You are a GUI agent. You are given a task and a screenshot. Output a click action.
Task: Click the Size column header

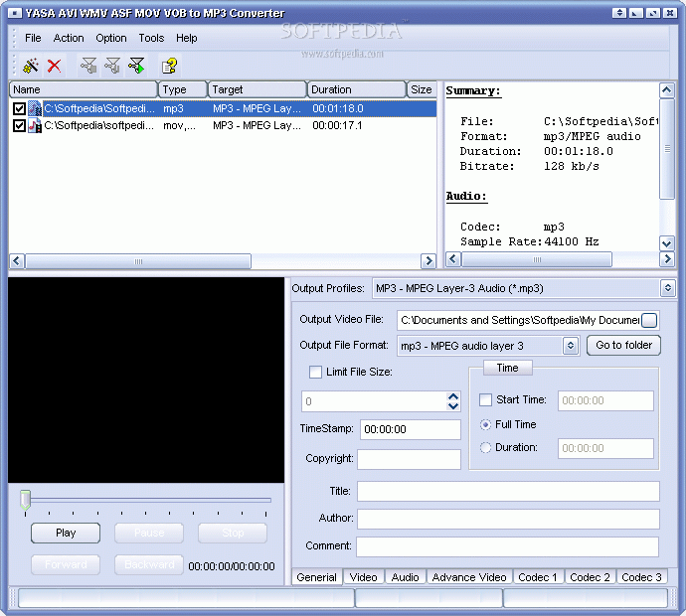(422, 89)
